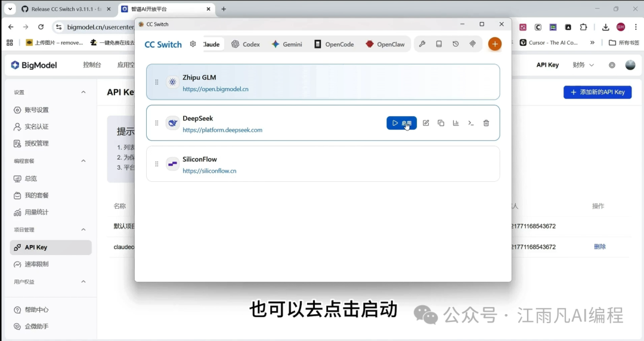The image size is (644, 341).
Task: Open the language globe icon
Action: pos(612,65)
